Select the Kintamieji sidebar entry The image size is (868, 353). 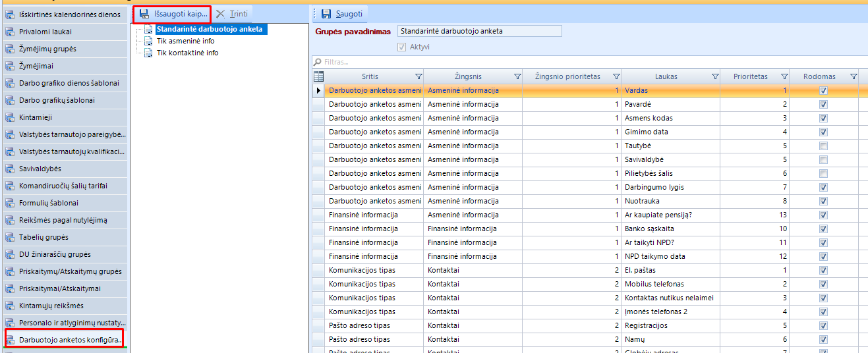point(65,117)
